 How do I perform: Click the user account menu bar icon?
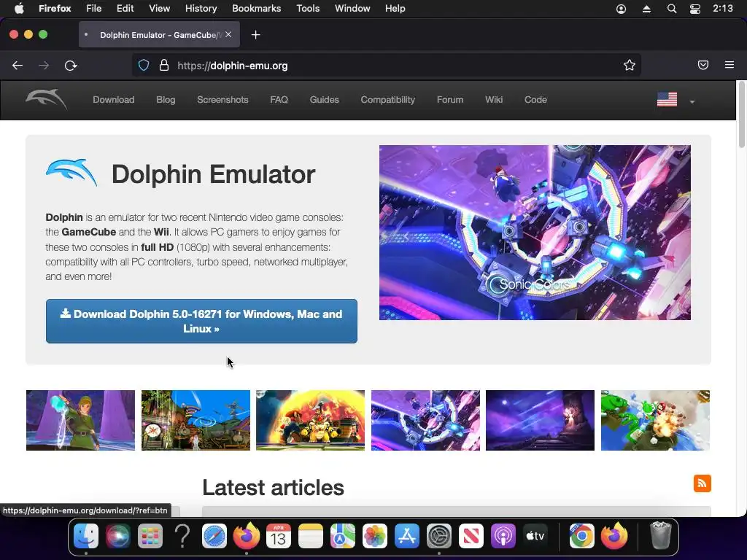[x=621, y=9]
